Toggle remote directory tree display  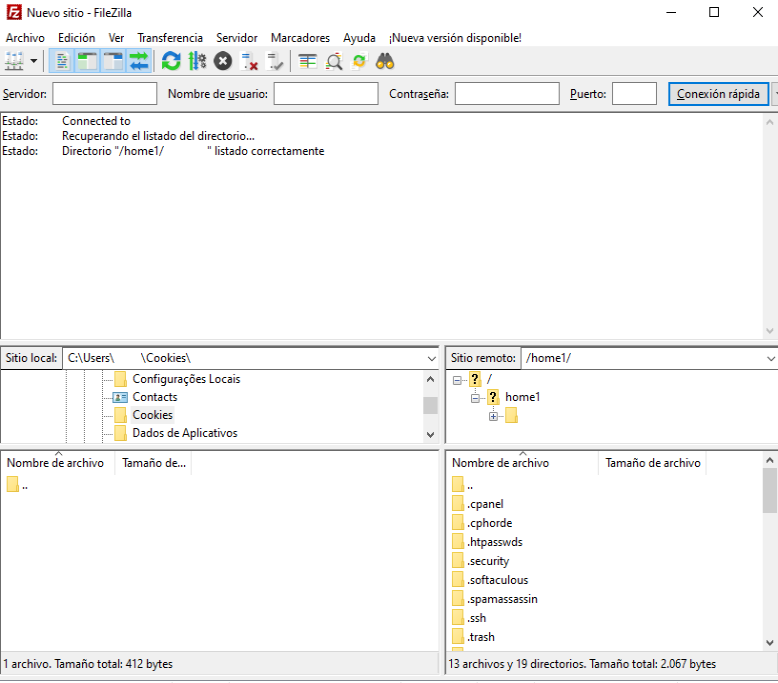[x=114, y=62]
